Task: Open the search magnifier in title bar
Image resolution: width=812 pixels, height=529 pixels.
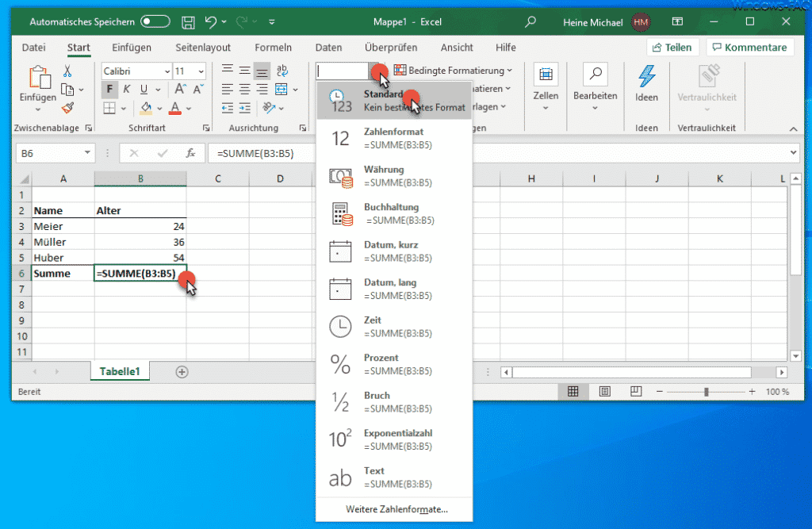Action: pyautogui.click(x=530, y=21)
